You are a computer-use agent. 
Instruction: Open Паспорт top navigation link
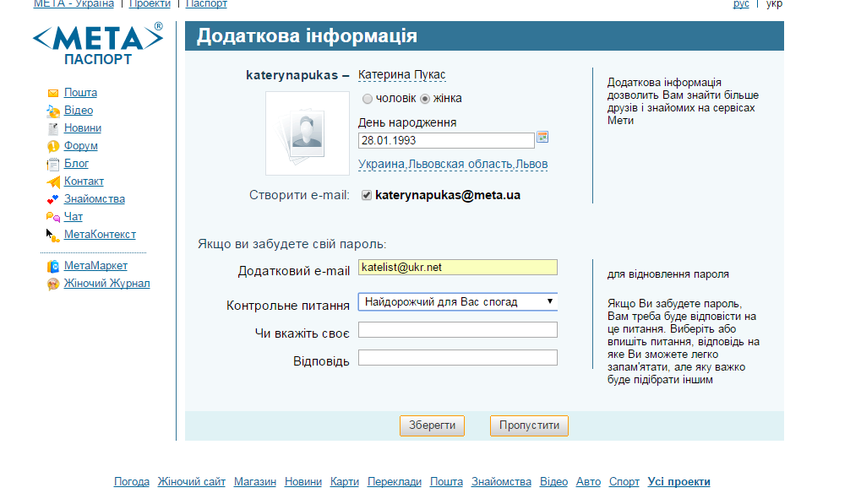[206, 4]
